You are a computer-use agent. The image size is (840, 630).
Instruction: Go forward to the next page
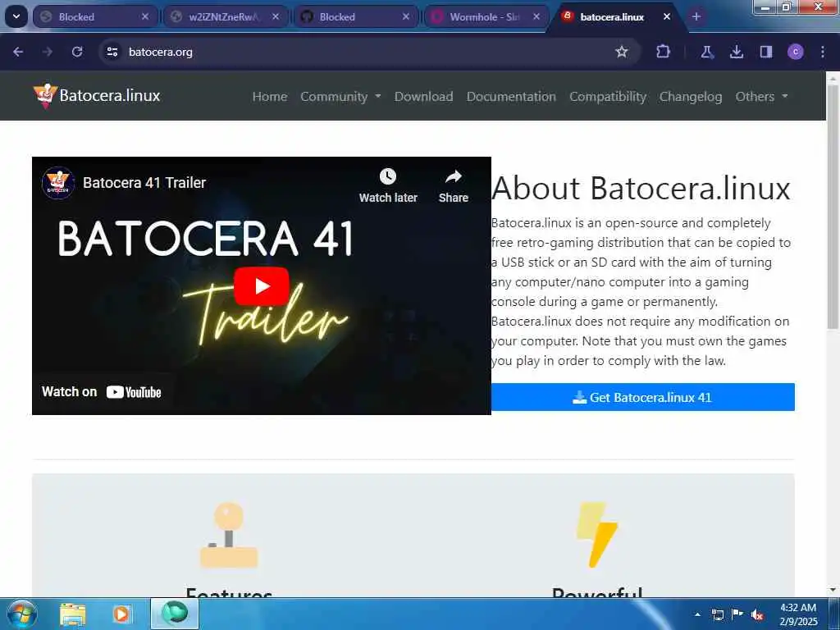click(47, 52)
